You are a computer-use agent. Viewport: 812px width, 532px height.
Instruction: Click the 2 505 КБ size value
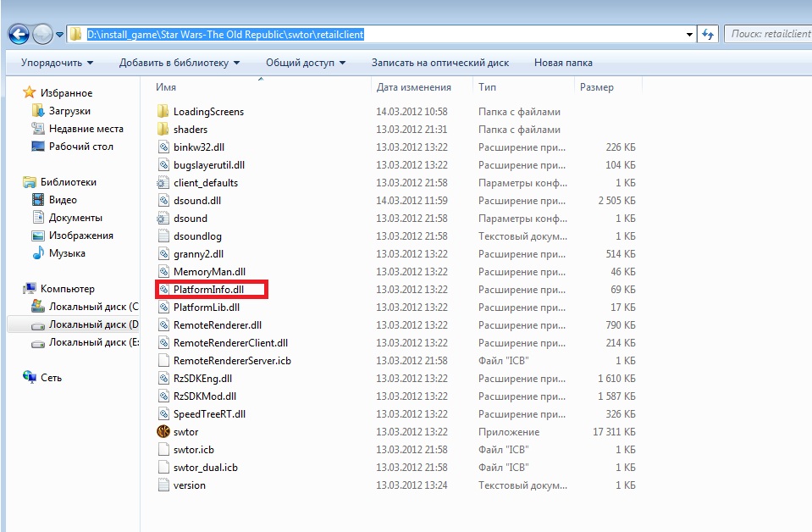pos(616,201)
